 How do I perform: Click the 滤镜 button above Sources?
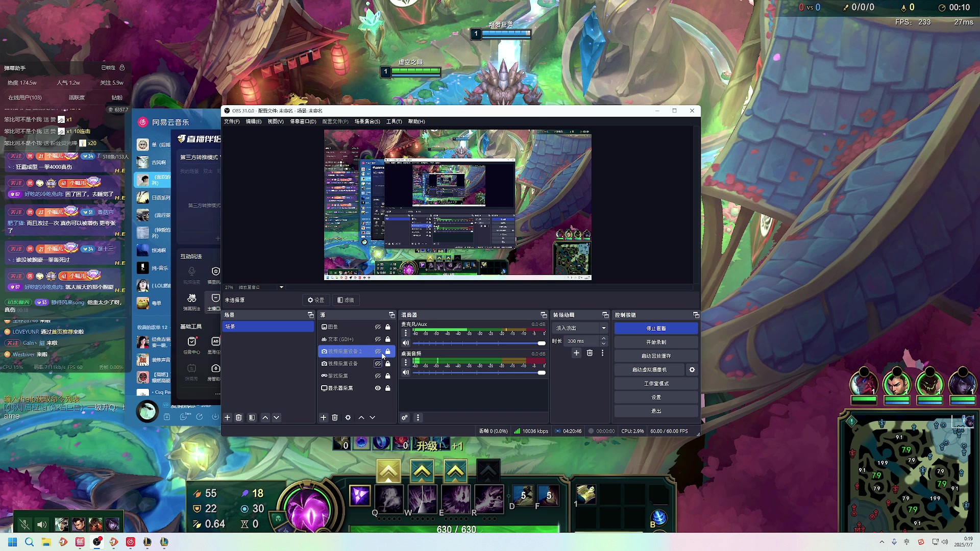pyautogui.click(x=346, y=300)
